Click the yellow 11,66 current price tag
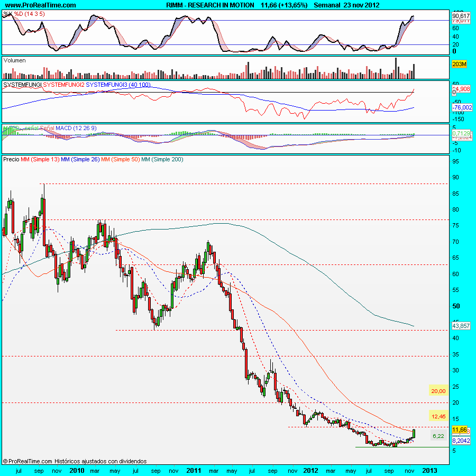This screenshot has height=476, width=476. [x=460, y=429]
